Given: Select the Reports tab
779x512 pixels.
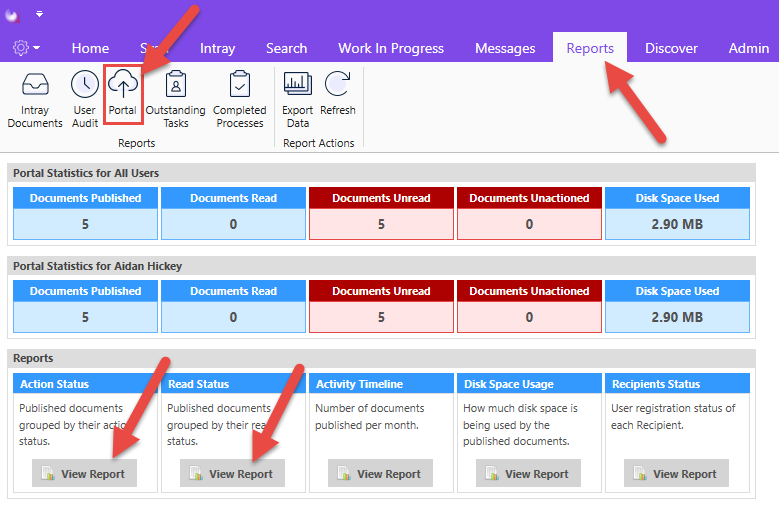Looking at the screenshot, I should [590, 48].
